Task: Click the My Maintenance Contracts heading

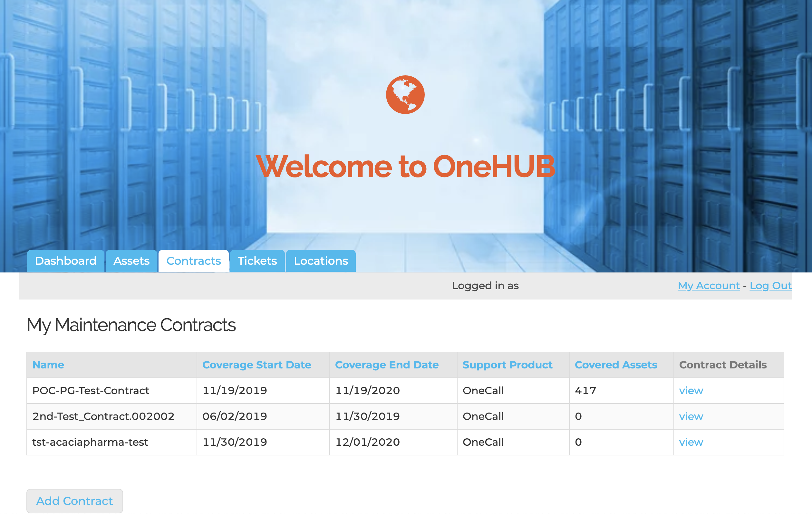Action: click(x=131, y=325)
